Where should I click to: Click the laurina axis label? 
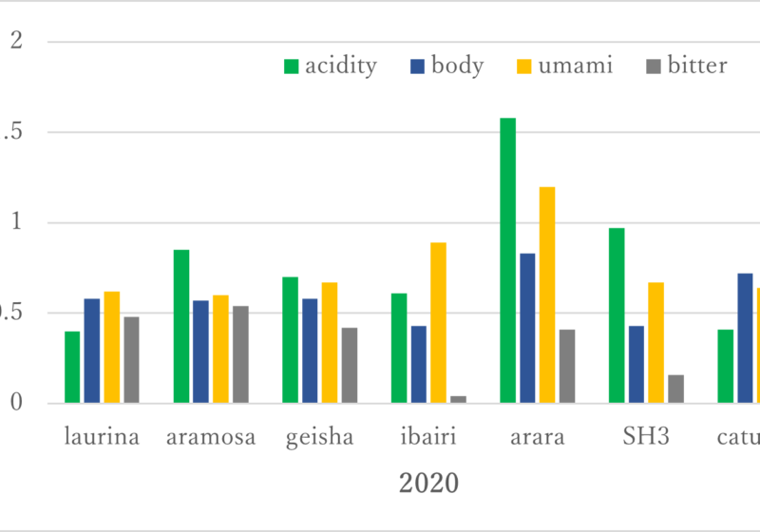(102, 438)
